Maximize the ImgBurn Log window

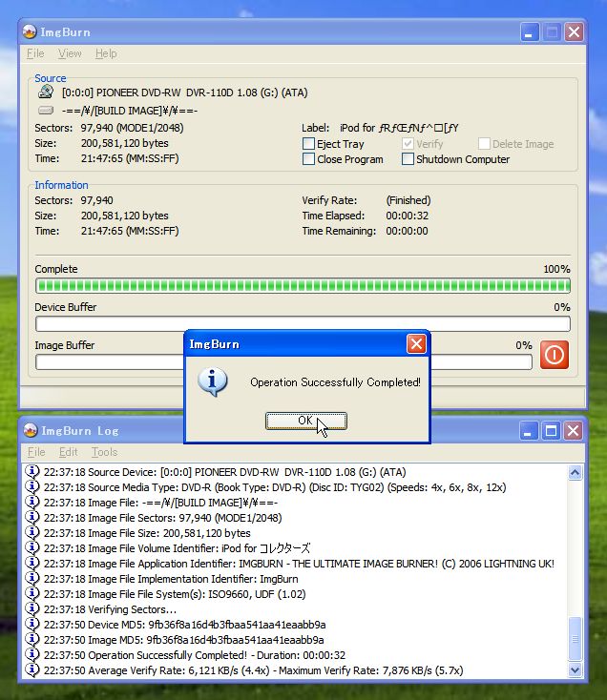[x=551, y=431]
